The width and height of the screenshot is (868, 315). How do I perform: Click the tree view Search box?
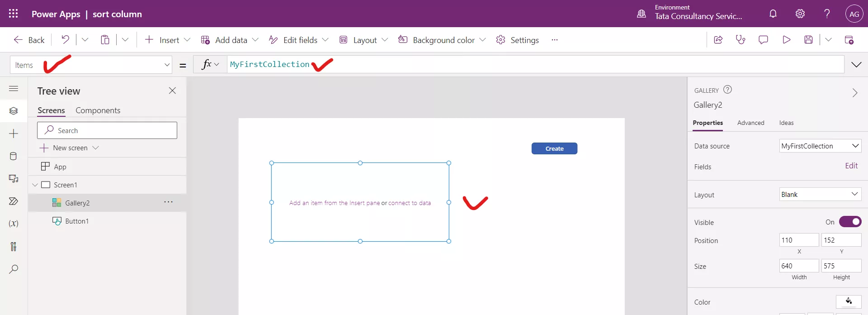point(107,130)
